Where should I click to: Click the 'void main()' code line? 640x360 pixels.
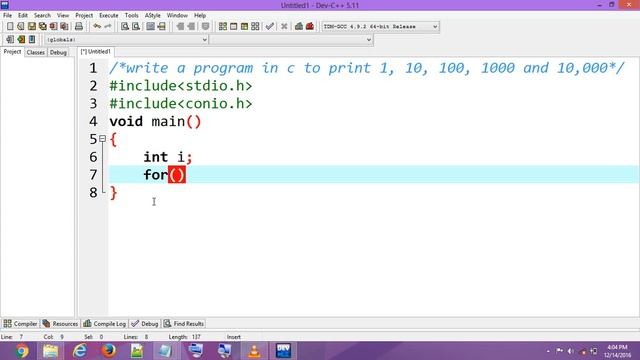point(155,122)
